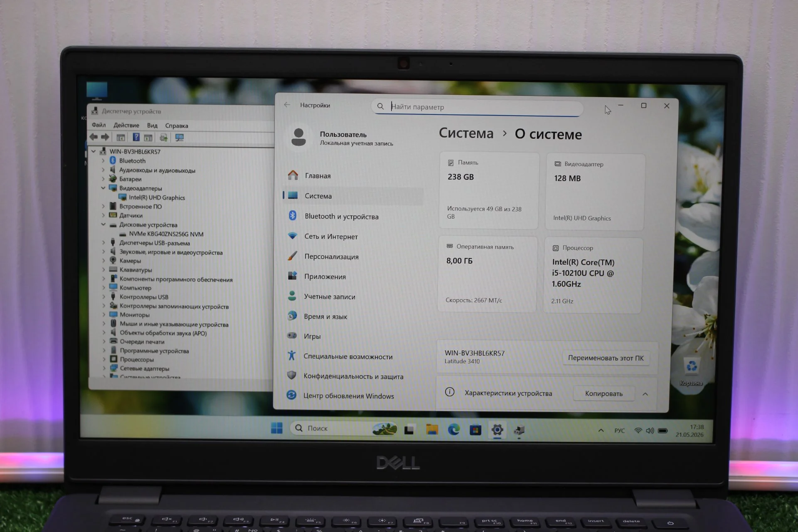Collapse the Видеоадаптеры node
The height and width of the screenshot is (532, 798).
click(103, 188)
